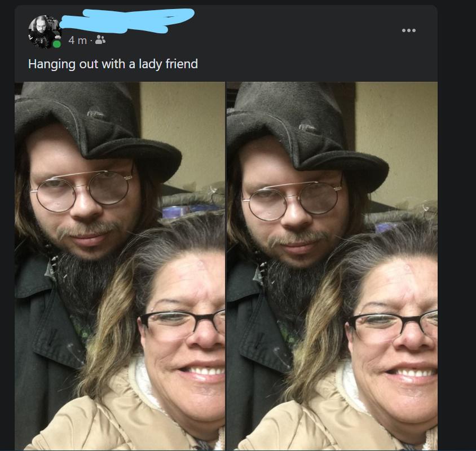Click the green online status dot
Viewport: 476px width, 451px height.
(x=56, y=45)
